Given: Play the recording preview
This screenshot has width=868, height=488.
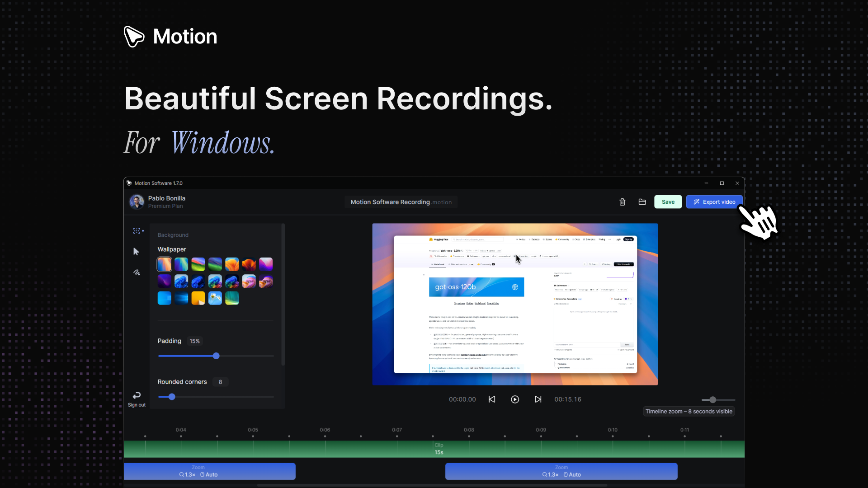Looking at the screenshot, I should click(515, 399).
